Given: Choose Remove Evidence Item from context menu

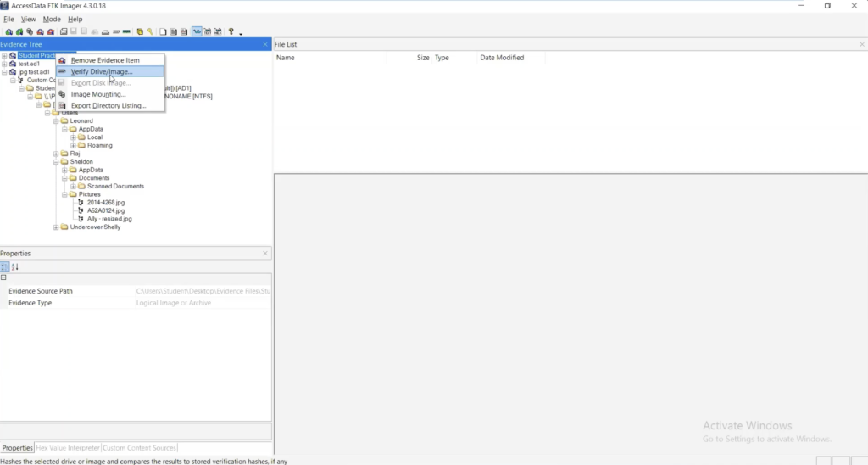Looking at the screenshot, I should (110, 60).
